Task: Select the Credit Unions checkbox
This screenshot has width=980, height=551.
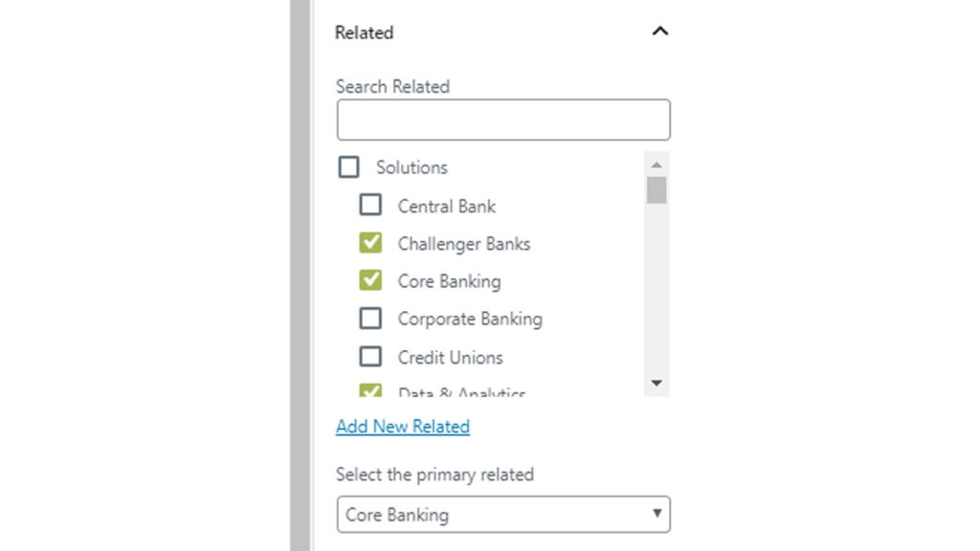Action: (x=370, y=357)
